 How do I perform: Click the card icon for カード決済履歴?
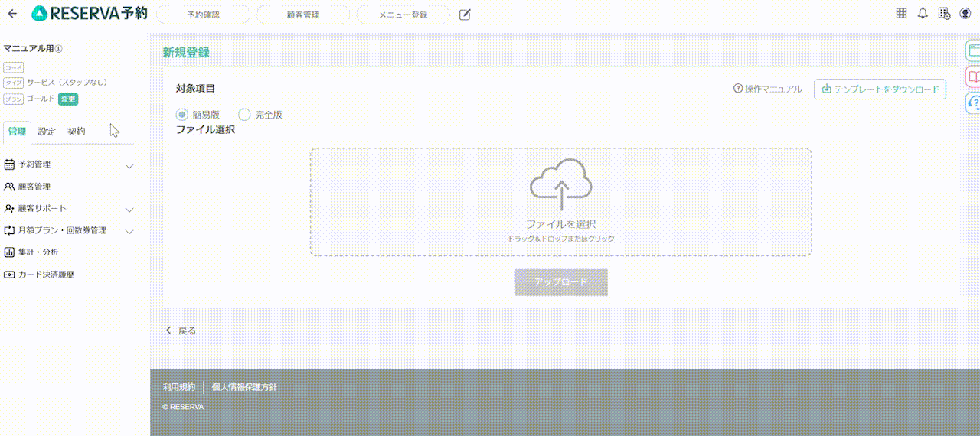(9, 274)
